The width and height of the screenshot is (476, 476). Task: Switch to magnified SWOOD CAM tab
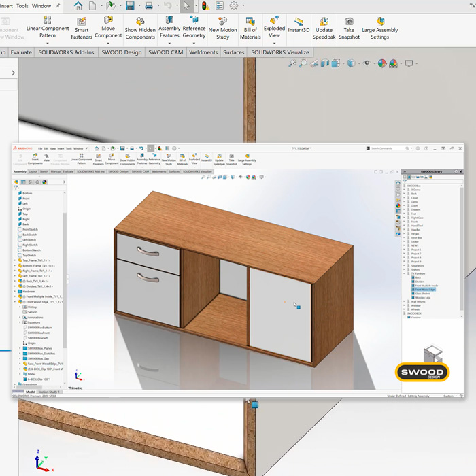165,52
